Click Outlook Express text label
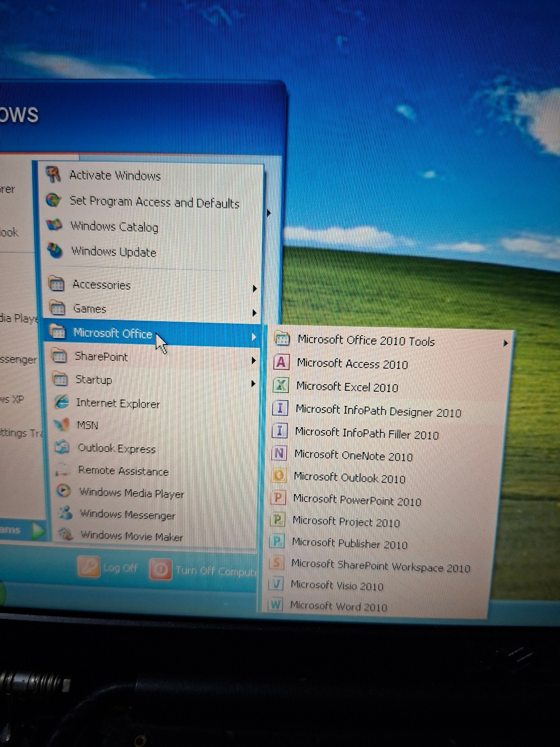560x747 pixels. (117, 448)
